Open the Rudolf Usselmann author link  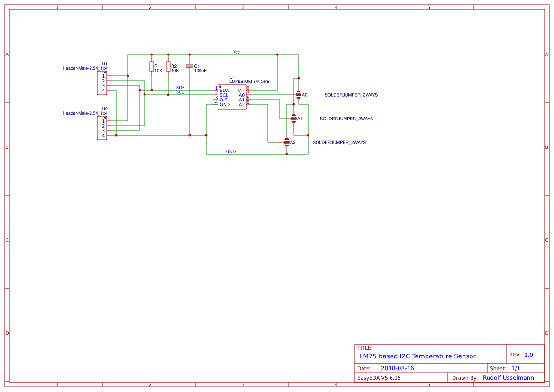pos(508,377)
